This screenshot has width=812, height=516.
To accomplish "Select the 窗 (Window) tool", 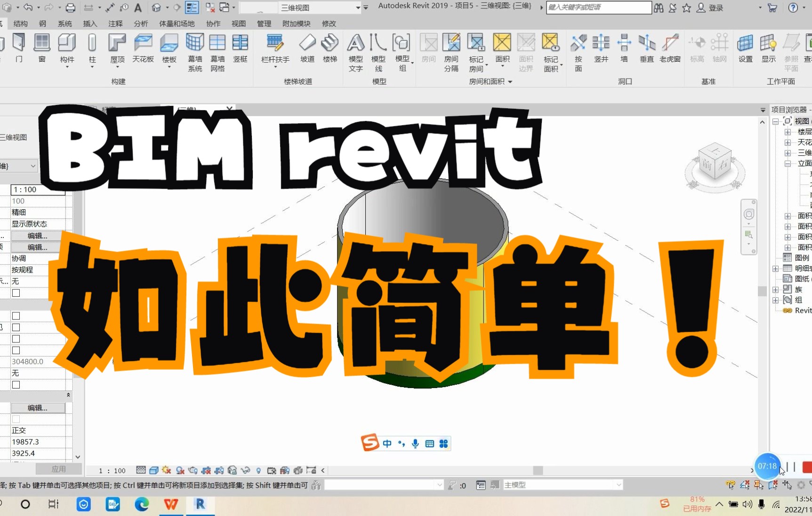I will pos(42,48).
